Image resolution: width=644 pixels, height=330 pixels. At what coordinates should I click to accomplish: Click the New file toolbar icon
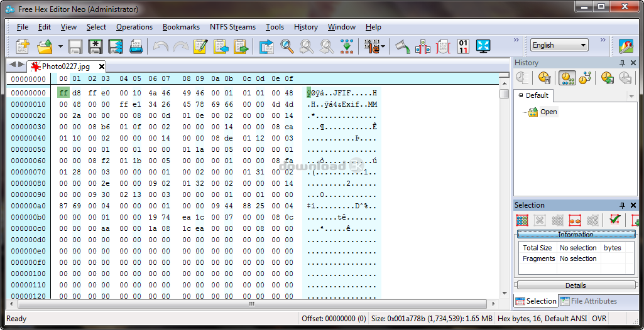pyautogui.click(x=23, y=46)
